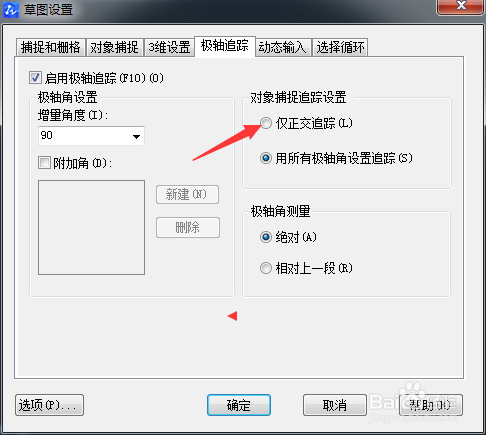
Task: Click the 增量角度 value field showing 90
Action: tap(91, 136)
